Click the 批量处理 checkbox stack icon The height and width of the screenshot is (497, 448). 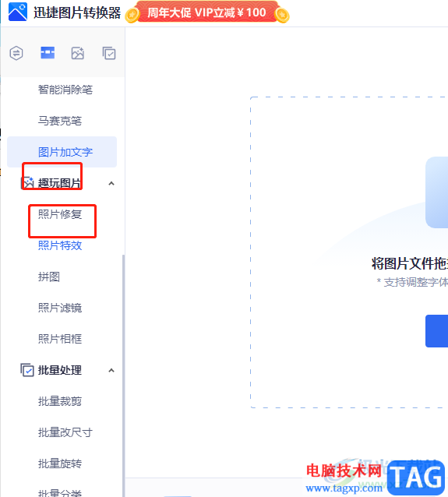(27, 370)
